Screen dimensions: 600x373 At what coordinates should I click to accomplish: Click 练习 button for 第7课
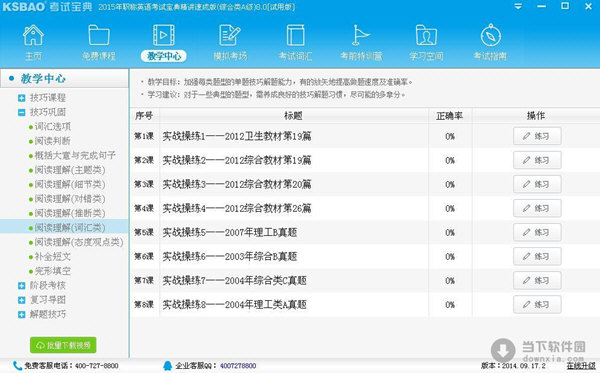point(537,280)
